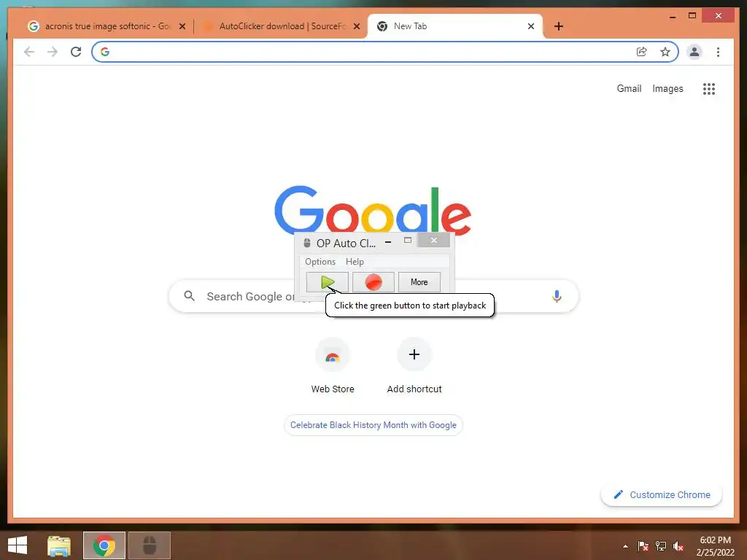747x560 pixels.
Task: Click the Share this page icon
Action: [642, 52]
